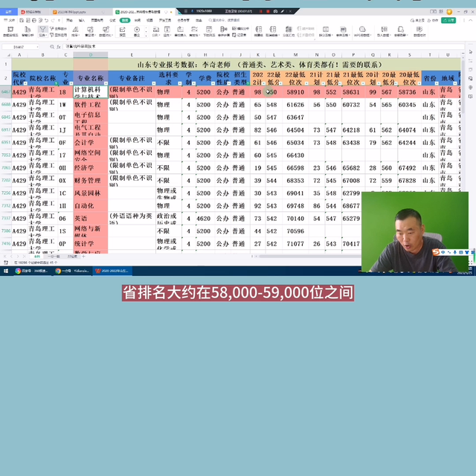
Task: Select the second sheet tab
Action: tap(54, 257)
